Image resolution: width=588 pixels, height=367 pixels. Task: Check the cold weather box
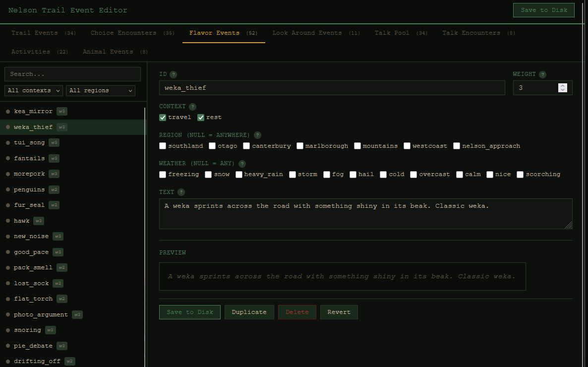pyautogui.click(x=383, y=175)
